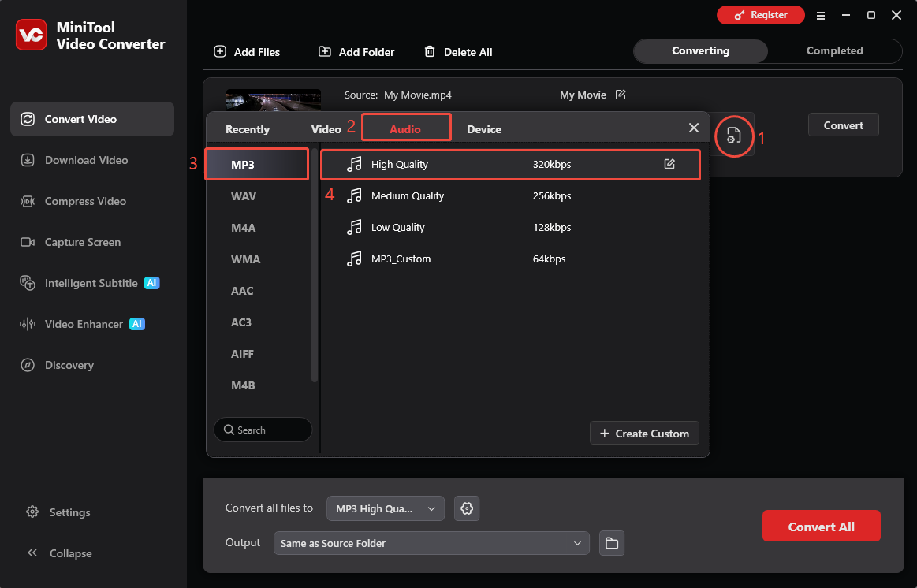Open the MP3 High Quality format dropdown

(x=386, y=508)
